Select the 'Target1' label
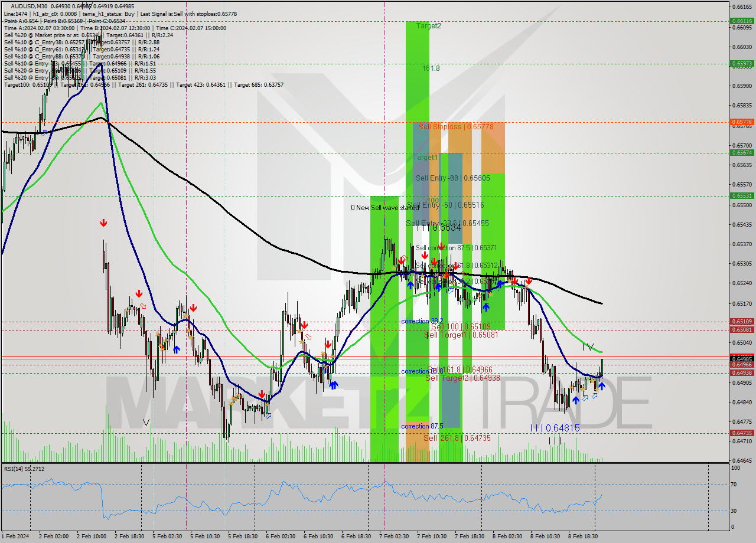 pyautogui.click(x=425, y=158)
